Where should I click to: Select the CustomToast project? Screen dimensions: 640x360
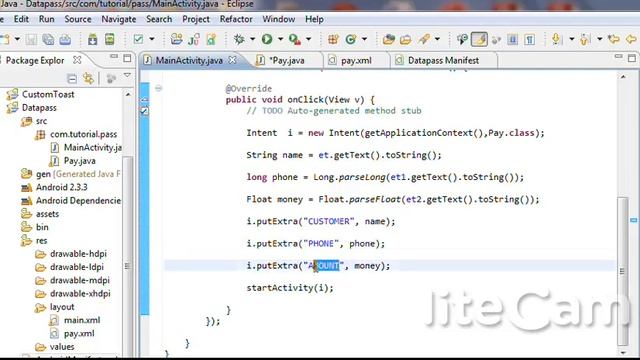tap(48, 94)
